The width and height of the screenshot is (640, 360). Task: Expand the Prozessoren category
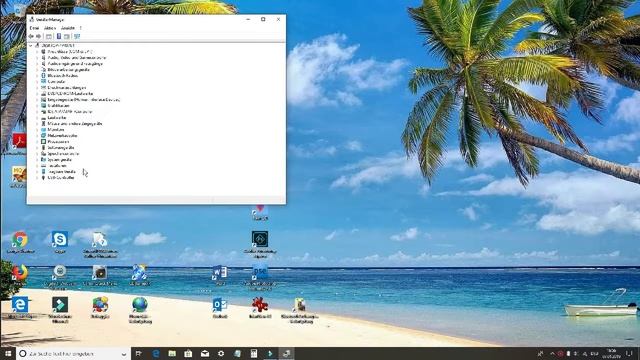37,142
